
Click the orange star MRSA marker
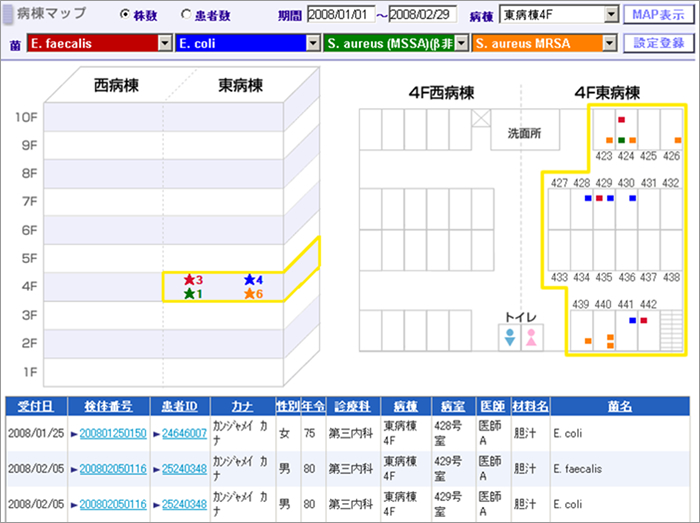[x=248, y=294]
